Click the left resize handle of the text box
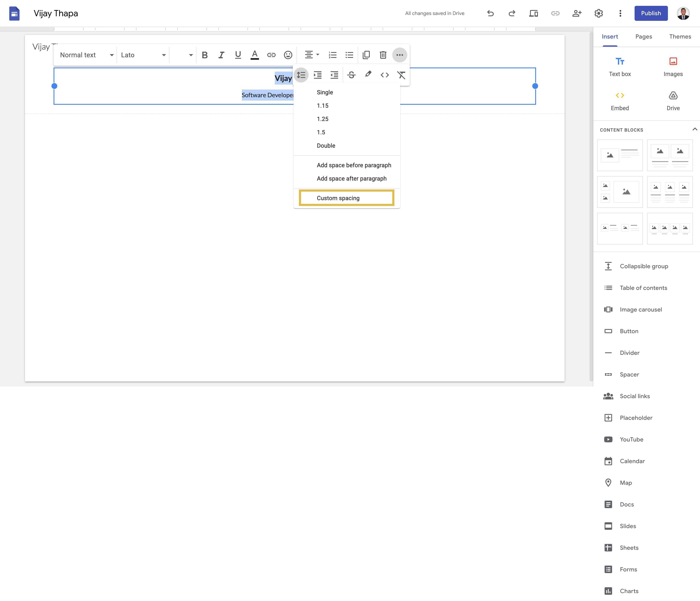 pyautogui.click(x=54, y=86)
